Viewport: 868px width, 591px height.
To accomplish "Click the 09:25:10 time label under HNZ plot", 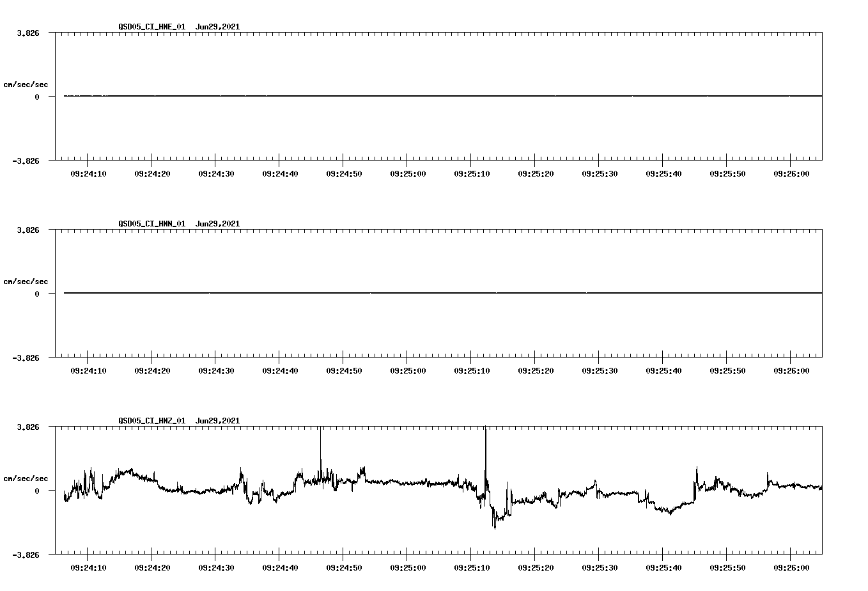I will [472, 568].
